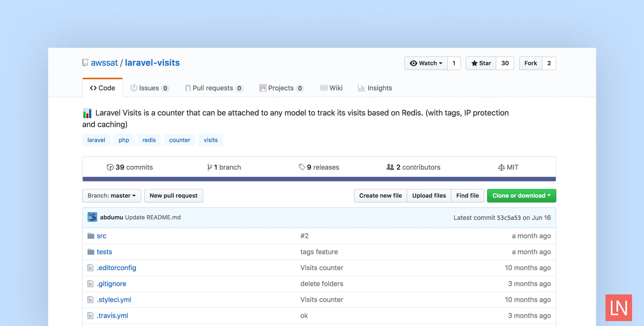Click the license scale icon

(x=501, y=167)
